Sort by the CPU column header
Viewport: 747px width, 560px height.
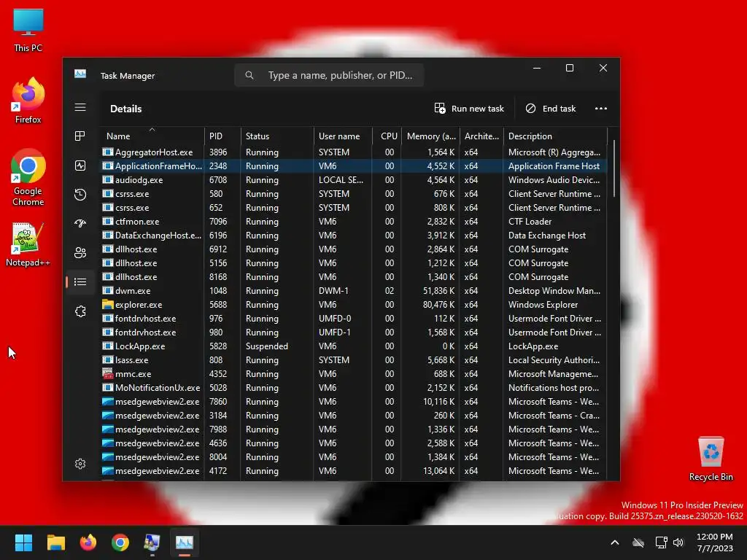tap(387, 136)
